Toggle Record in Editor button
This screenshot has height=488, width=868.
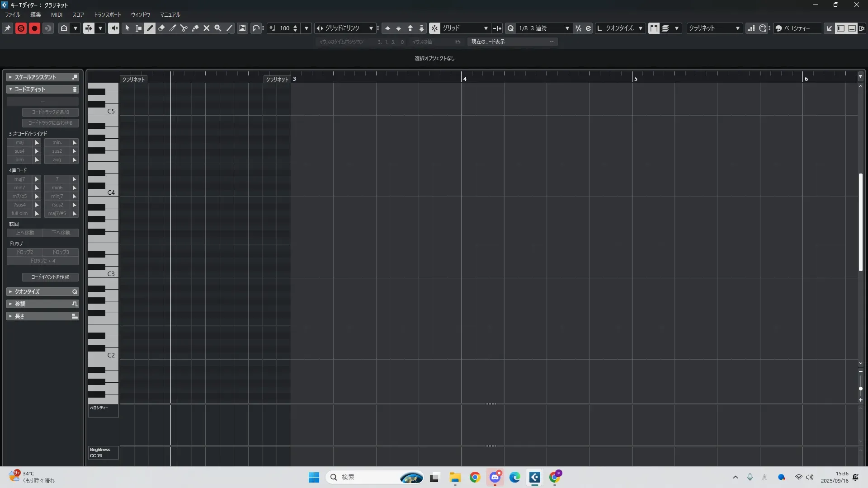coord(34,28)
